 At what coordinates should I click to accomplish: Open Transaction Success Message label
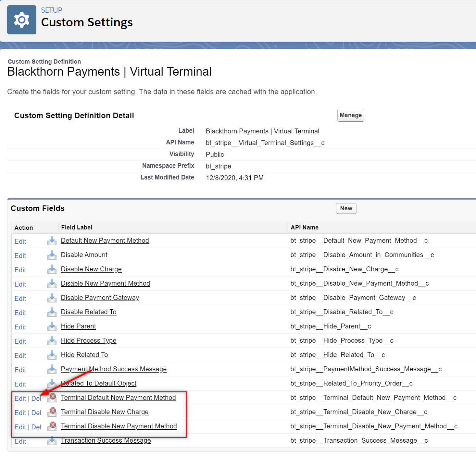click(x=106, y=440)
